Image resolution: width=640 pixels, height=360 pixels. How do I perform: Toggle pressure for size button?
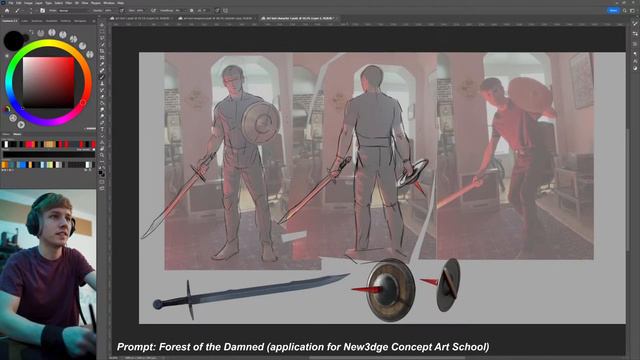217,11
